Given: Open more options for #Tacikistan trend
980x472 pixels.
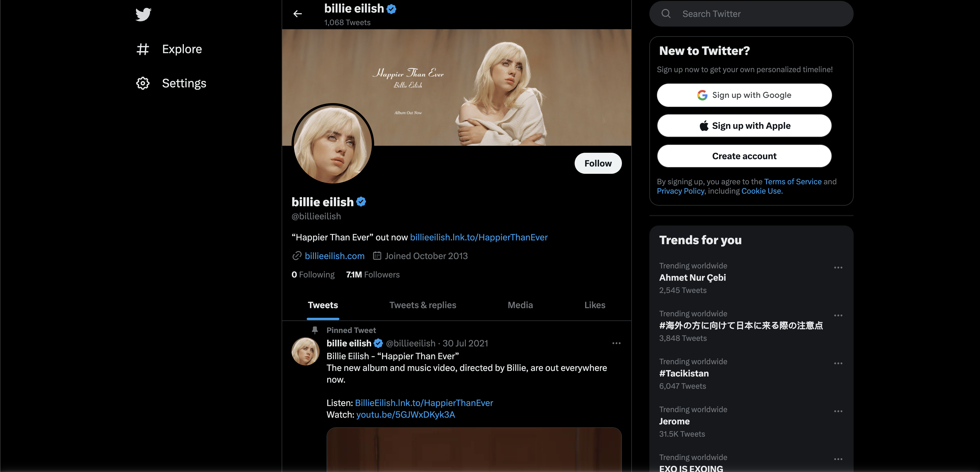Looking at the screenshot, I should (838, 364).
